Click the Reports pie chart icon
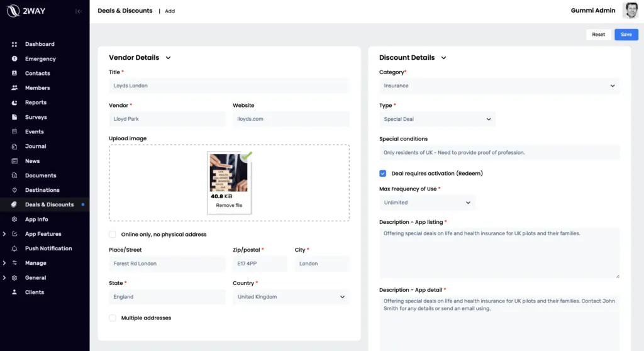This screenshot has width=644, height=351. pos(14,103)
